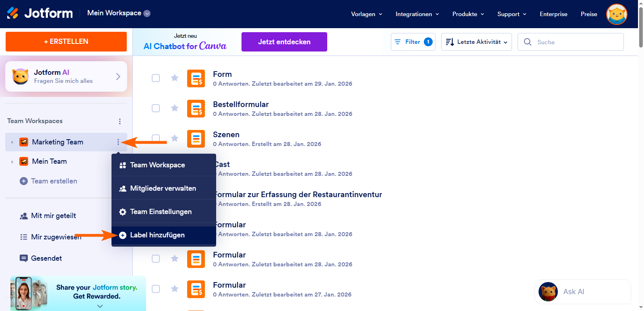
Task: Click the plus icon beside Team erstellen
Action: (x=24, y=181)
